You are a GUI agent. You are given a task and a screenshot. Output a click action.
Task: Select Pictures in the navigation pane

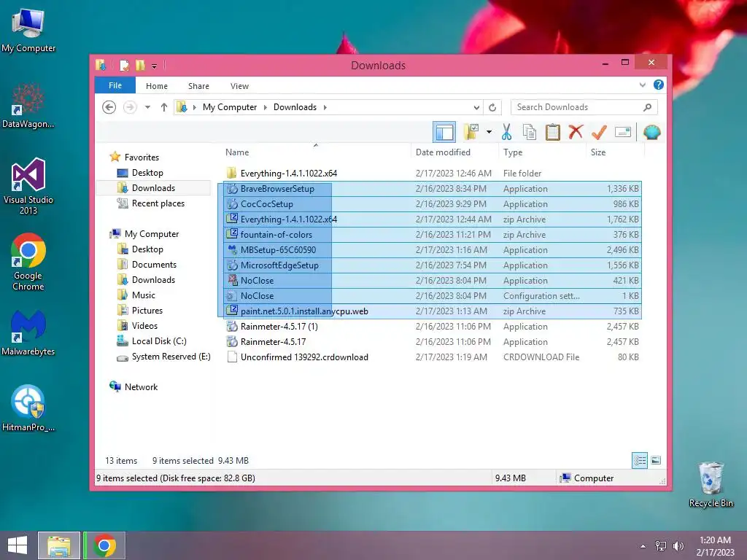tap(147, 311)
